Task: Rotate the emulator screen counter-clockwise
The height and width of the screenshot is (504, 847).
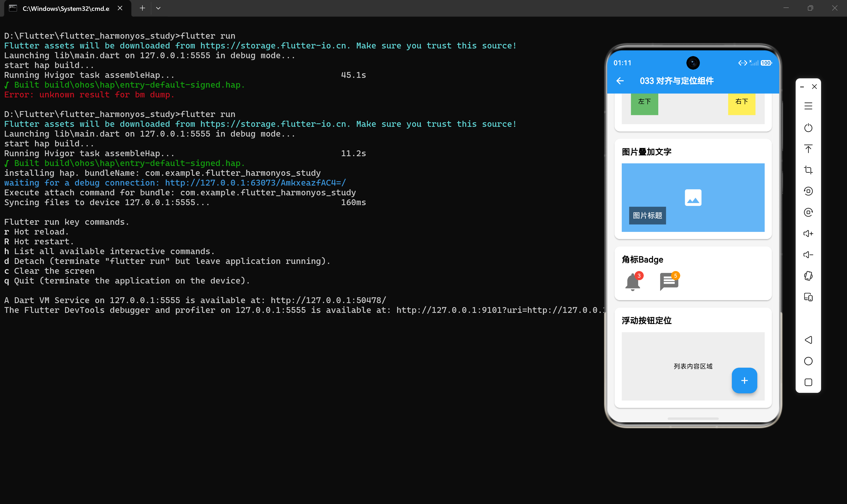Action: tap(808, 191)
